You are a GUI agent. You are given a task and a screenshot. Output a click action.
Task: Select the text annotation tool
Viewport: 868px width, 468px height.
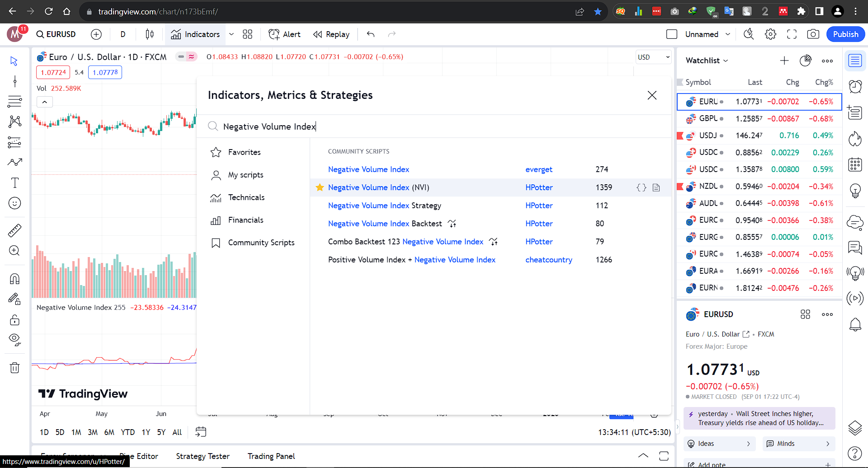click(x=14, y=183)
